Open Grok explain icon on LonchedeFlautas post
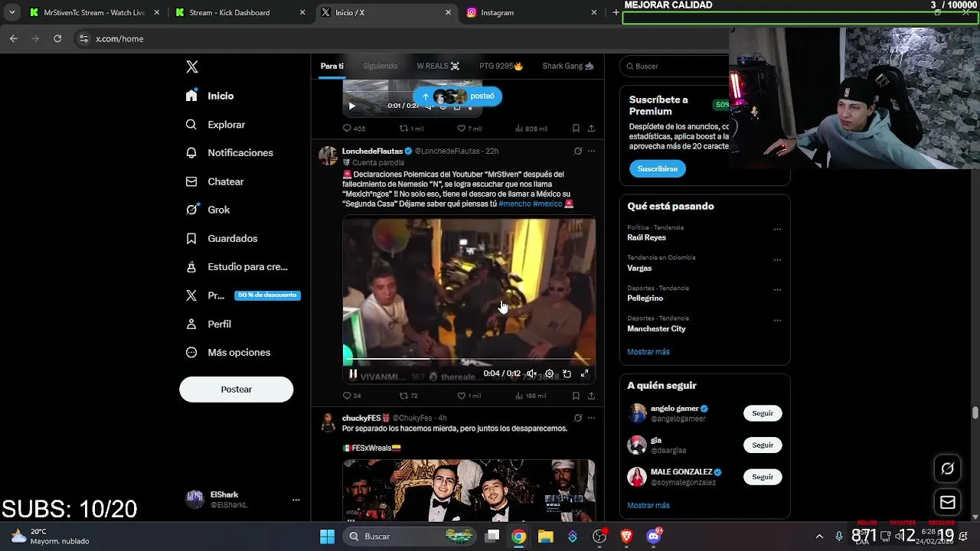 [x=578, y=151]
